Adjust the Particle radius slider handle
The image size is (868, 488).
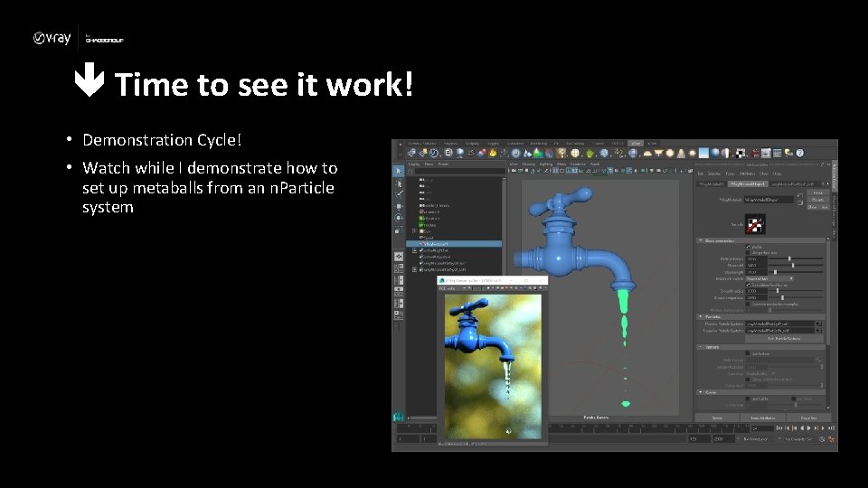coord(789,259)
